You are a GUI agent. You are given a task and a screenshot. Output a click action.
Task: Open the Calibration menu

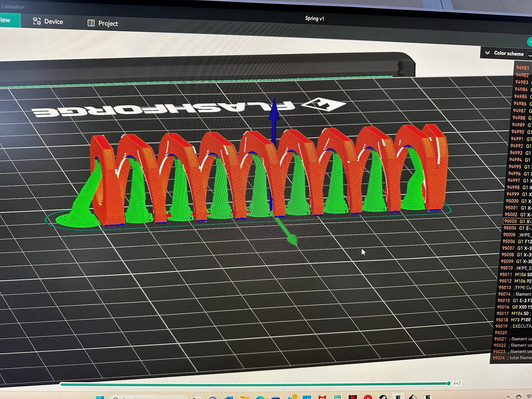pos(12,7)
